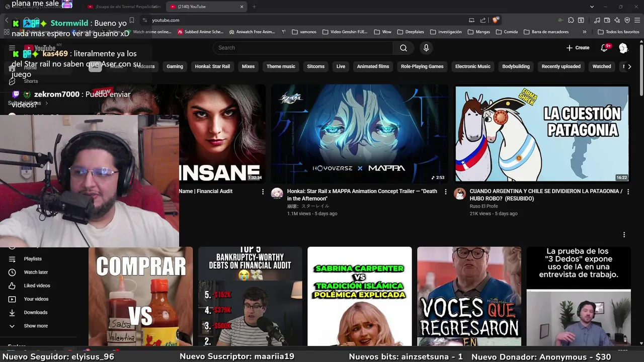
Task: View site settings icon beside youtube.com
Action: [x=145, y=20]
